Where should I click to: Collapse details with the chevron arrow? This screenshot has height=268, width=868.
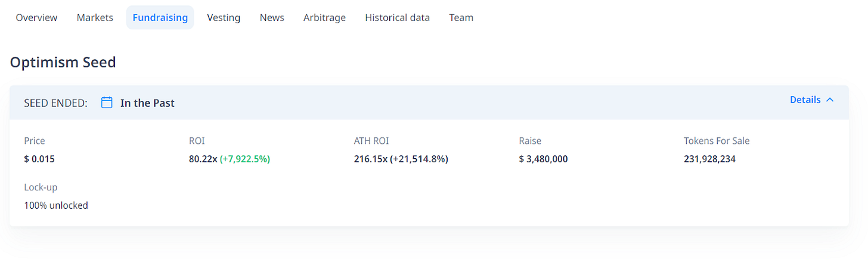pos(830,100)
